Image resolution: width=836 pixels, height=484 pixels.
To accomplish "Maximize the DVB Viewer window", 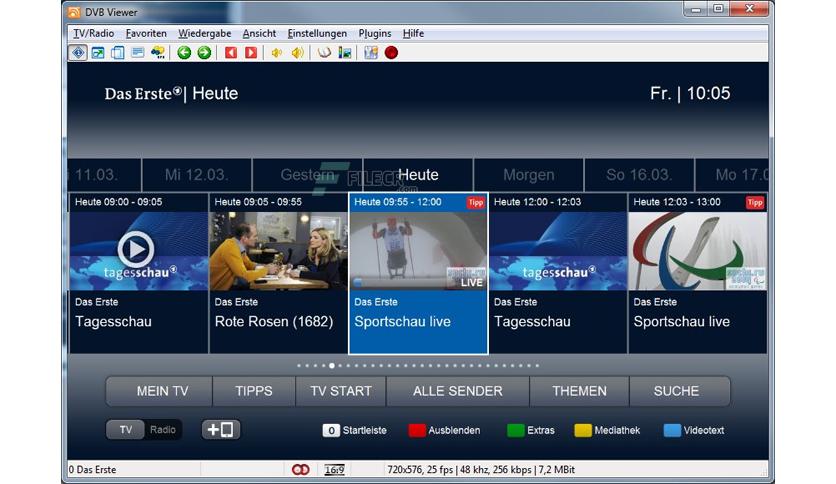I will click(718, 9).
